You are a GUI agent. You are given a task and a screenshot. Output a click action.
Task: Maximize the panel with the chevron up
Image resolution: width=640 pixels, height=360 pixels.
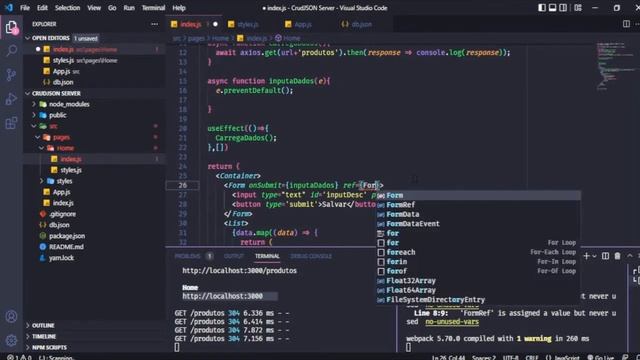(x=630, y=256)
